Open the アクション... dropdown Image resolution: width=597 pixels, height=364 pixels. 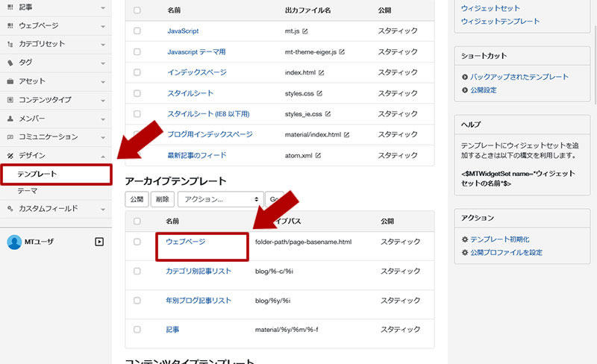220,199
